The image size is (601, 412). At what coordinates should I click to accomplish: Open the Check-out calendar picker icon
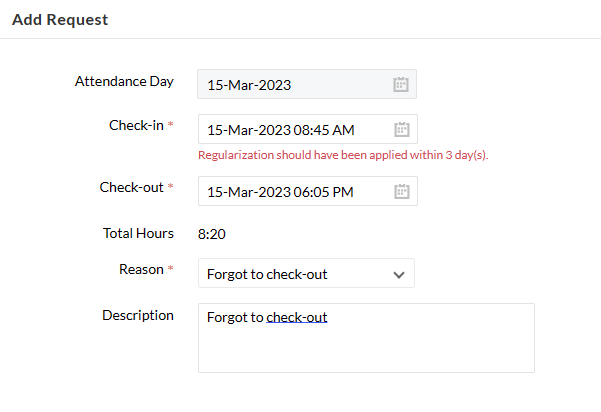click(x=402, y=191)
